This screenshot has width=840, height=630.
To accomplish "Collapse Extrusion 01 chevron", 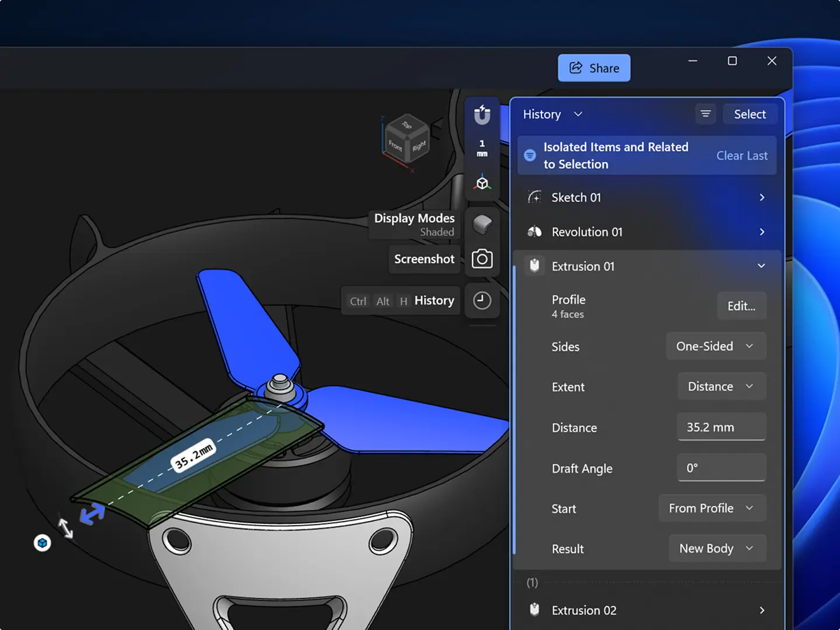I will tap(761, 266).
